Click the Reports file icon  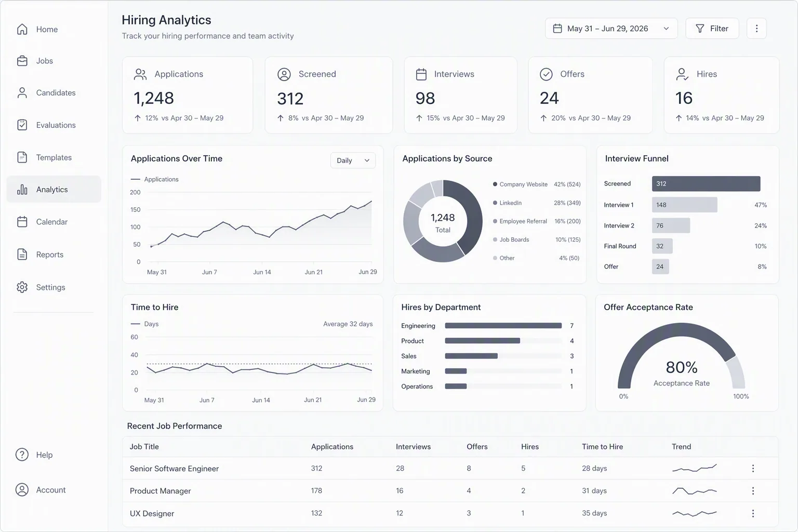pos(22,255)
